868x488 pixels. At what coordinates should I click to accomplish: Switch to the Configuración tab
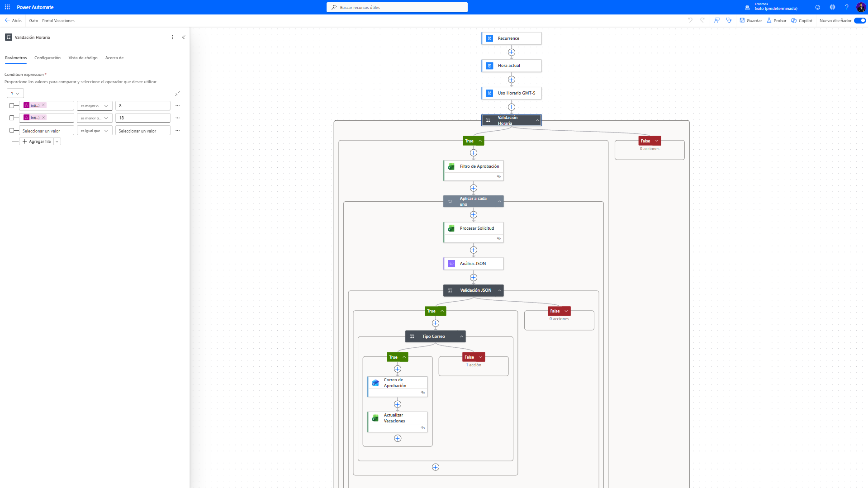click(47, 58)
